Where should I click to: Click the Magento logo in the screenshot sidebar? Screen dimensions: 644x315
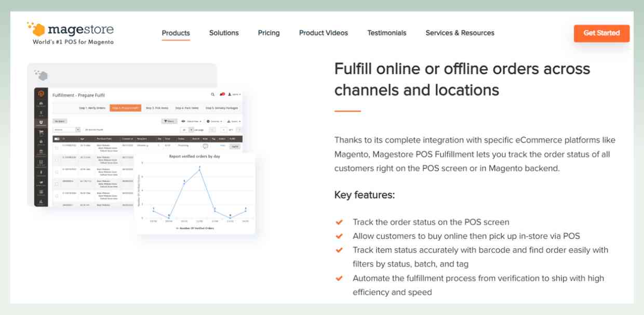click(x=41, y=94)
